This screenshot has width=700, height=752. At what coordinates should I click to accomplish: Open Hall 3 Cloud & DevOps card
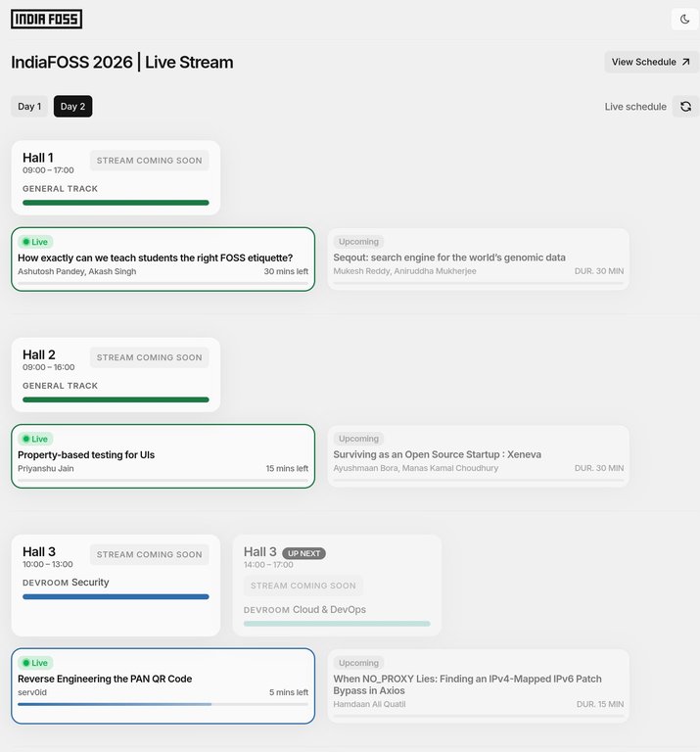(337, 586)
